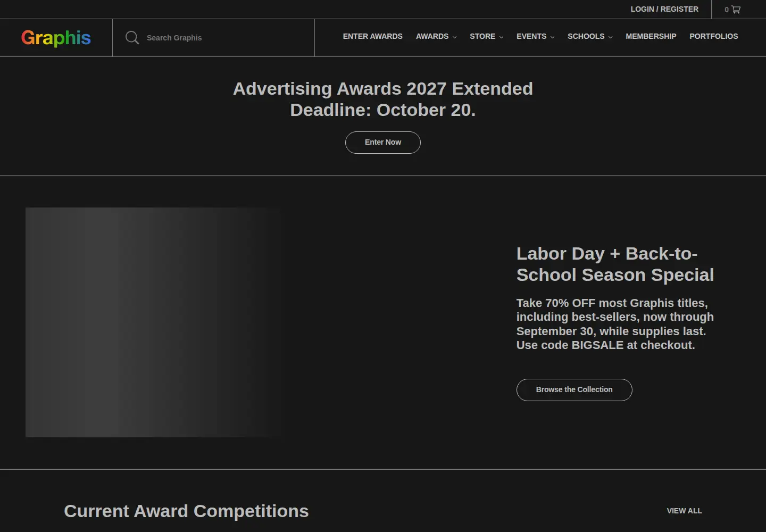The image size is (766, 532).
Task: Click the Browse the Collection button
Action: pos(574,390)
